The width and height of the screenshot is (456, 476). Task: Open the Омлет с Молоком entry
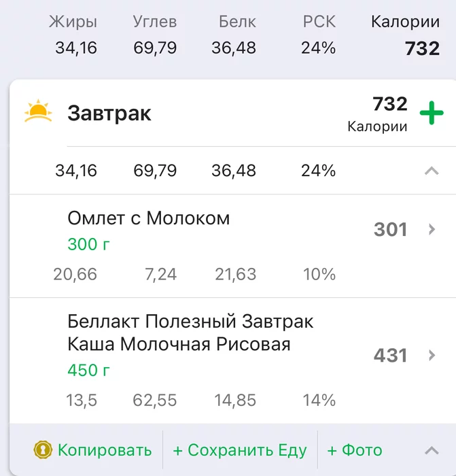pos(232,246)
